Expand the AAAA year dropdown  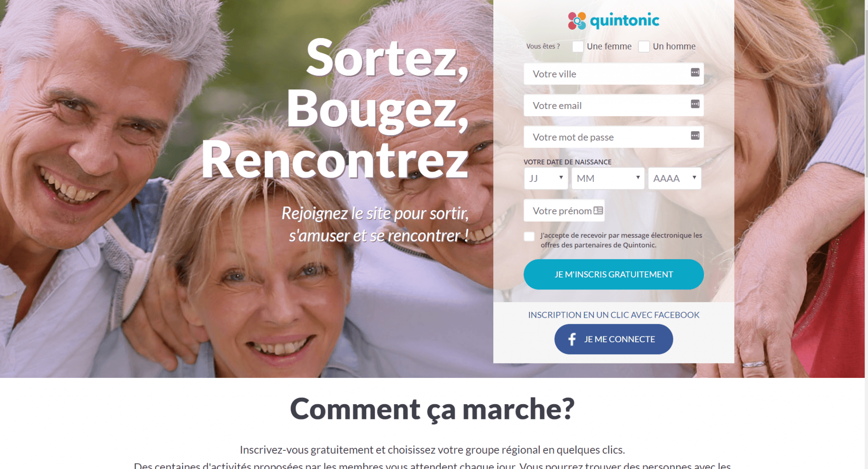[674, 178]
